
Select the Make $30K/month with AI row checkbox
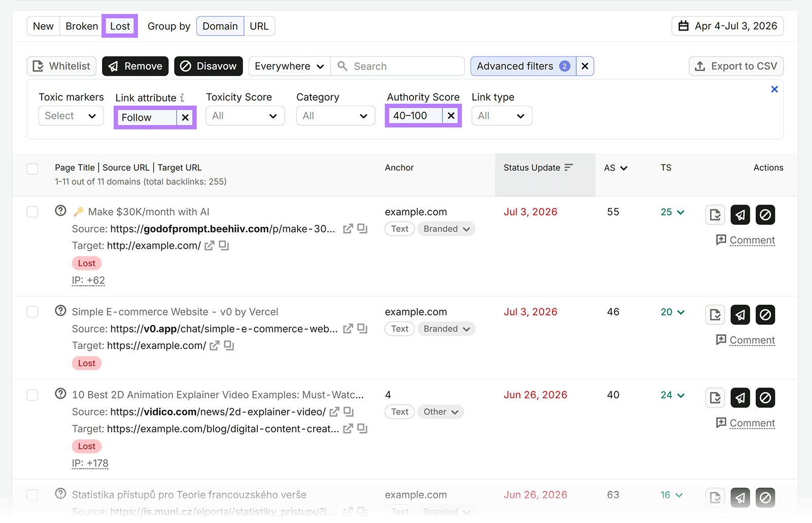32,212
